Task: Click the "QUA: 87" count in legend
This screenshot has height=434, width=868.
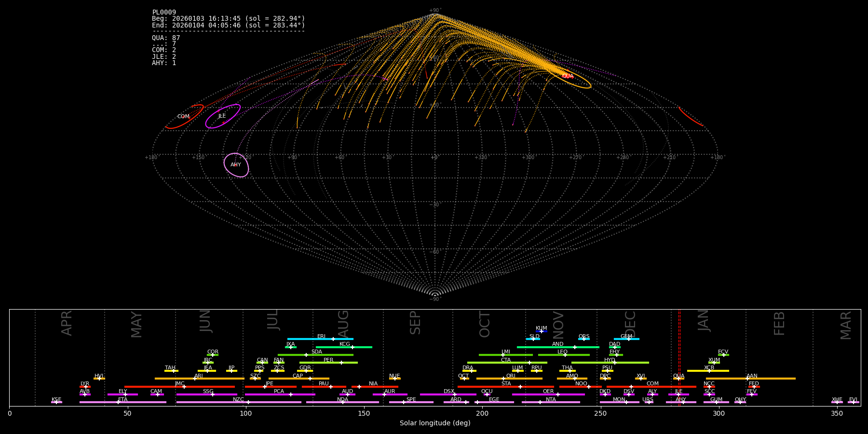Action: 166,38
